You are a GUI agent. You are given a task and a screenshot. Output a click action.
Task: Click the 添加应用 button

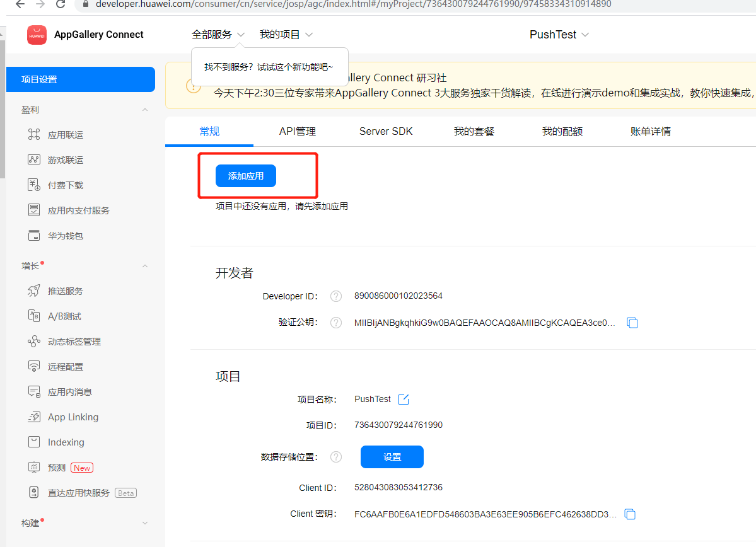245,176
